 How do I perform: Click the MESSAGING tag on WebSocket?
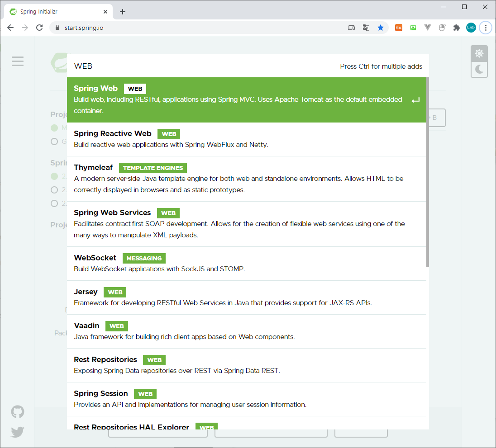pyautogui.click(x=144, y=258)
